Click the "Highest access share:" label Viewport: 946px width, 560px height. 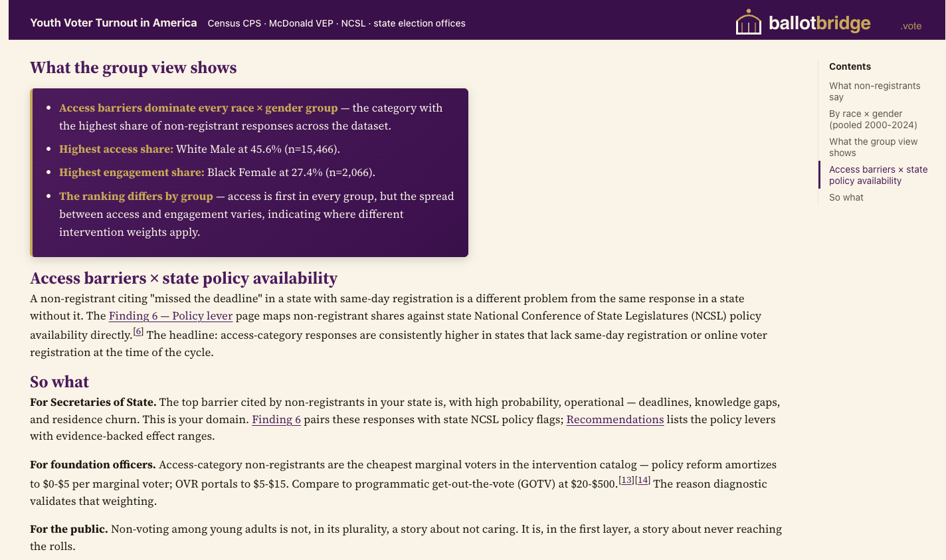(116, 149)
